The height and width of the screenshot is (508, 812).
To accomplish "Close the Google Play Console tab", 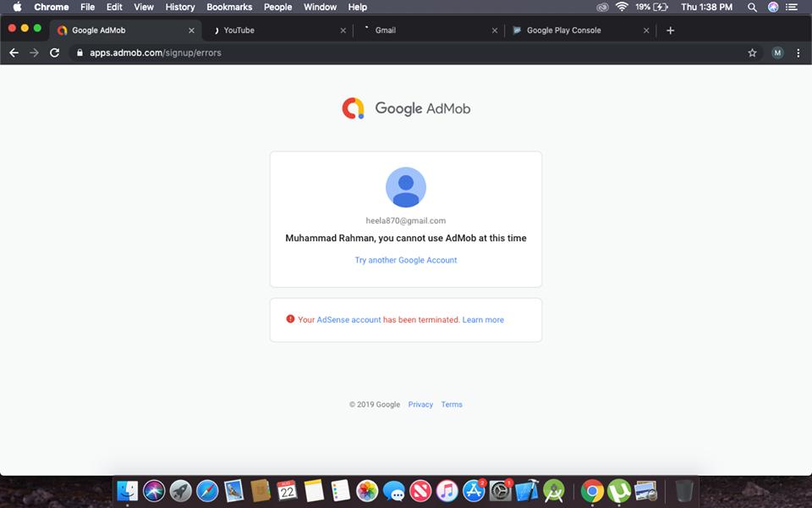I will click(646, 30).
